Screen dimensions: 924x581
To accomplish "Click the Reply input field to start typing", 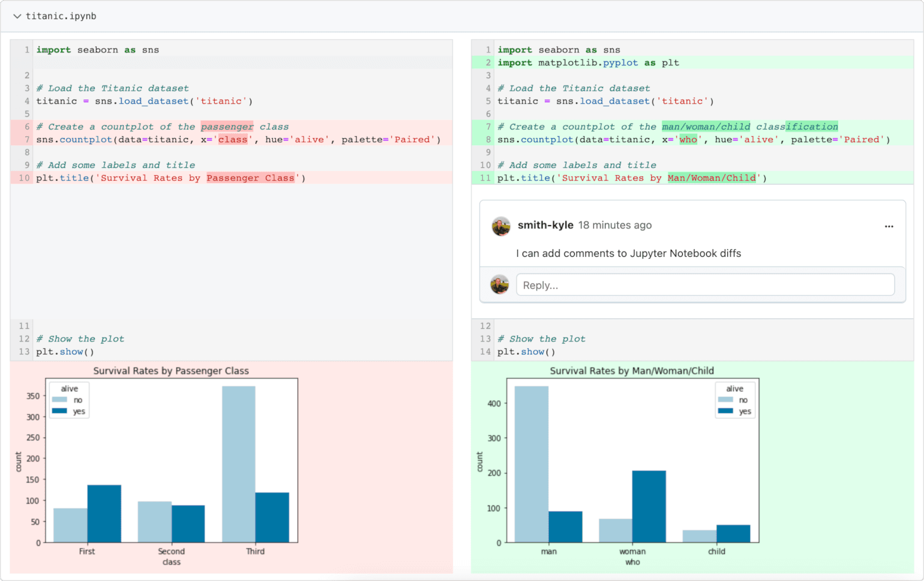I will 702,284.
